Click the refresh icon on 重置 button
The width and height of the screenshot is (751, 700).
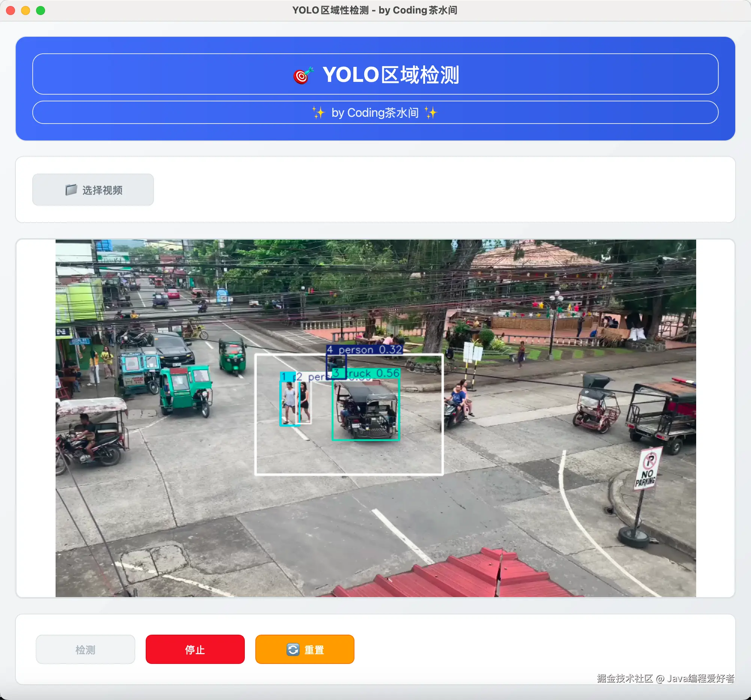tap(293, 649)
